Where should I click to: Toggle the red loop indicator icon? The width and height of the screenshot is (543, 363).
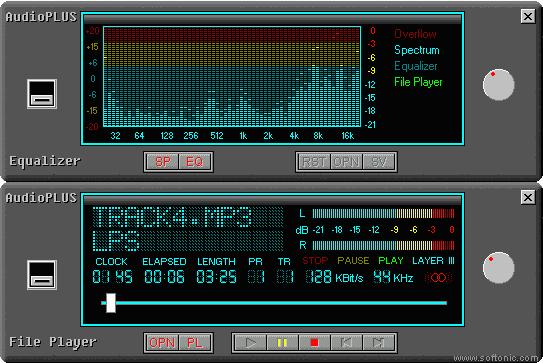tap(439, 277)
